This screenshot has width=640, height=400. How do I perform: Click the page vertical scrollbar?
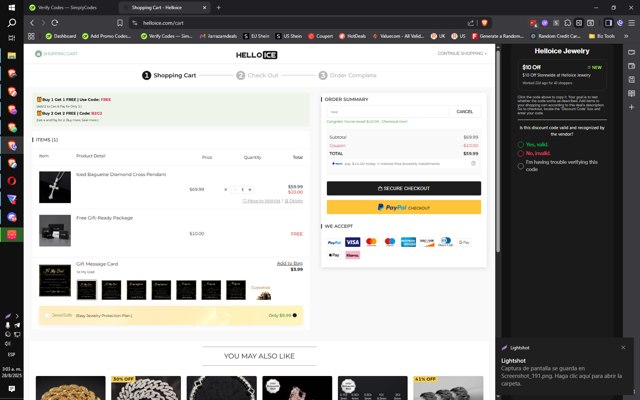pos(498,151)
